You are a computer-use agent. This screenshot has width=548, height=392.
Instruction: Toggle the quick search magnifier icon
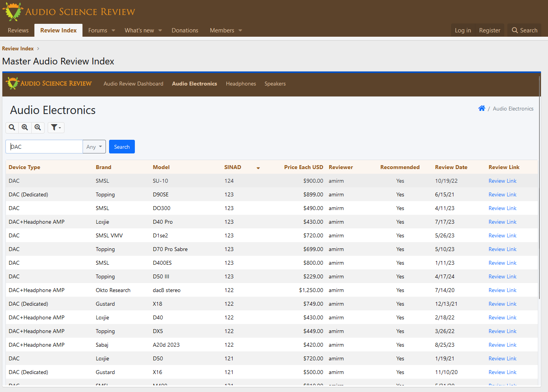click(12, 127)
